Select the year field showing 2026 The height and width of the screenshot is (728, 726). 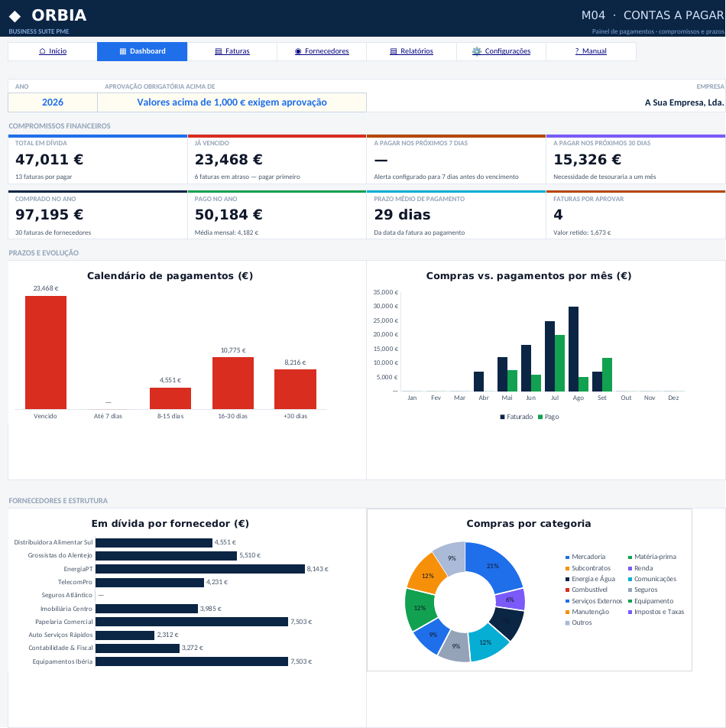click(53, 102)
